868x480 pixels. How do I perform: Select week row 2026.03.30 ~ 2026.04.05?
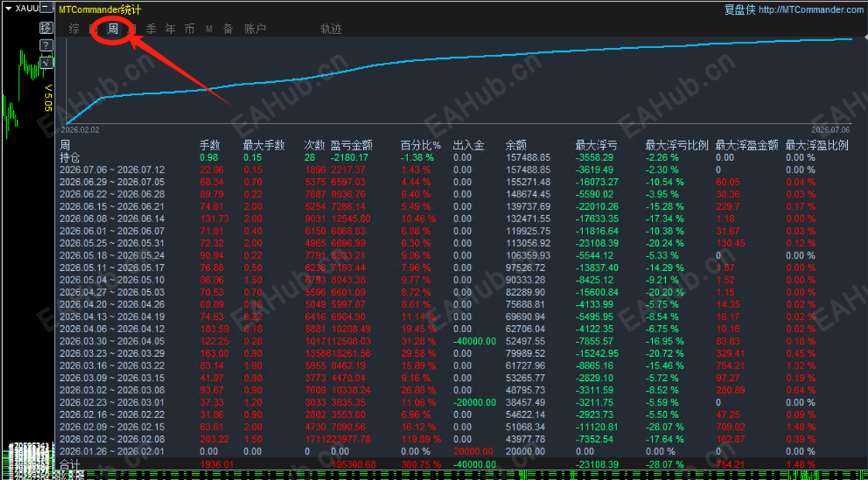pyautogui.click(x=112, y=341)
